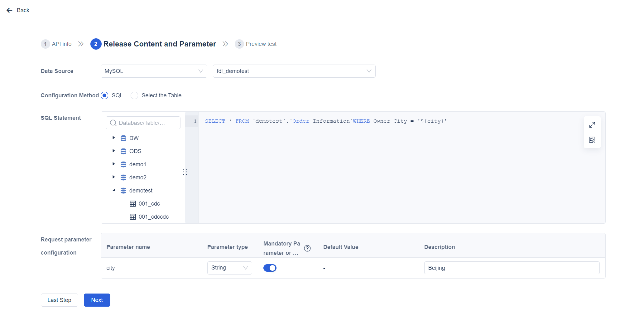The height and width of the screenshot is (311, 644).
Task: Expand the DW database node
Action: pyautogui.click(x=114, y=138)
